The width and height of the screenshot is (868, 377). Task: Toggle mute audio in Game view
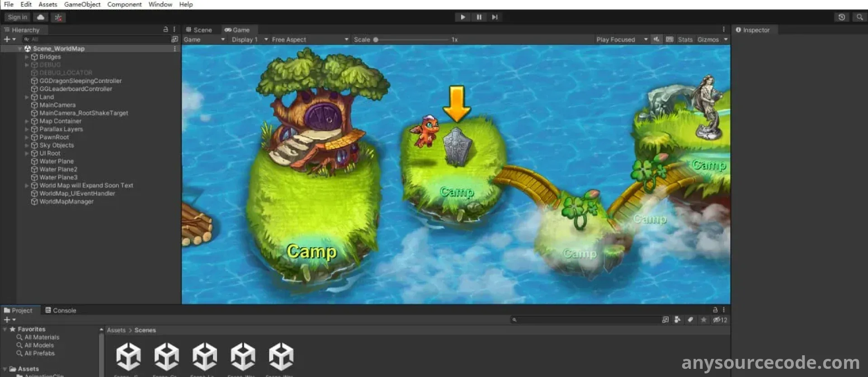point(656,40)
